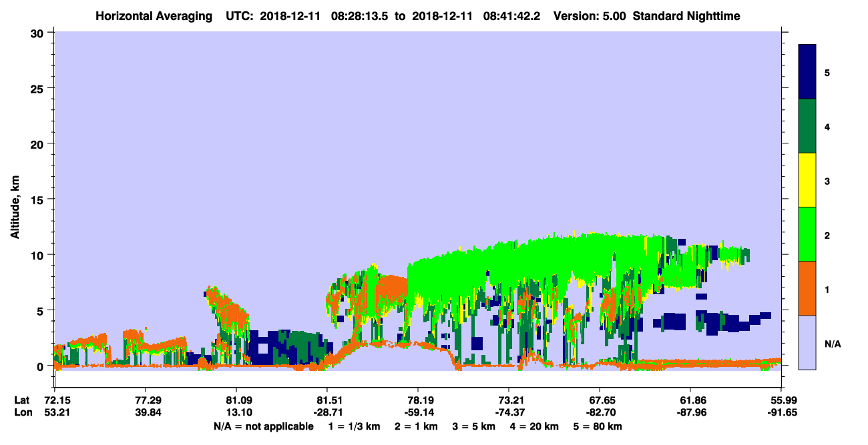Screen dimensions: 868x445
Task: Click the N/A = not applicable legend text
Action: 263,426
